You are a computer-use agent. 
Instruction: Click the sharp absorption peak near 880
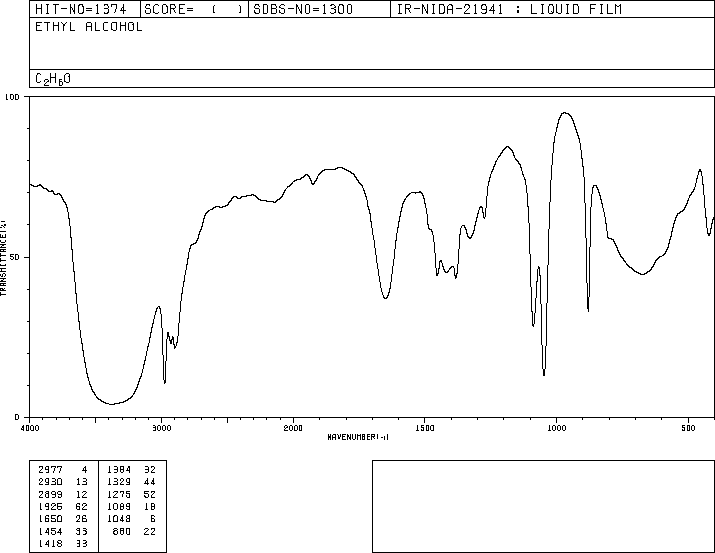[588, 310]
